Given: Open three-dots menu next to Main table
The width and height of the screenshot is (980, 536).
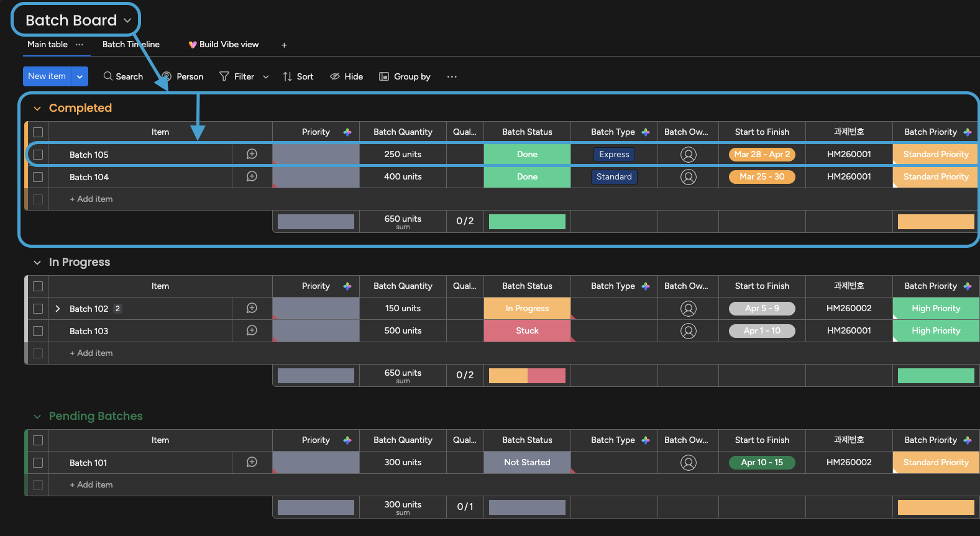Looking at the screenshot, I should [80, 45].
